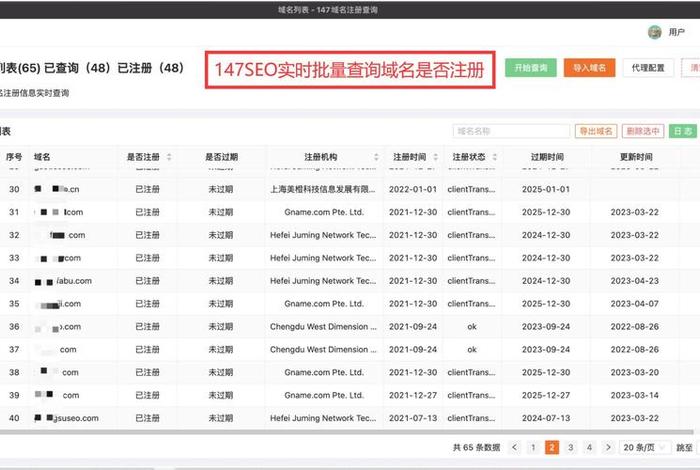The image size is (700, 470).
Task: Click row 33 clientTrans... status cell
Action: tap(471, 258)
